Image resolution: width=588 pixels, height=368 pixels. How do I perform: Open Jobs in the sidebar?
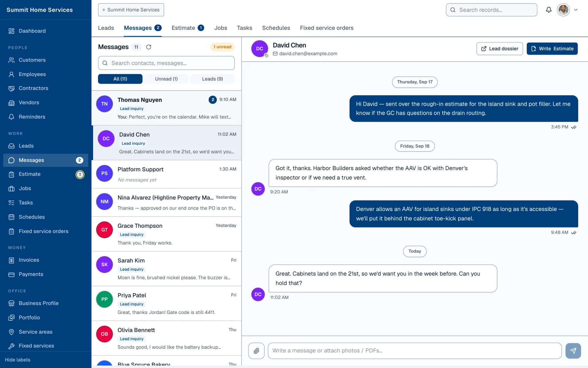click(x=46, y=188)
